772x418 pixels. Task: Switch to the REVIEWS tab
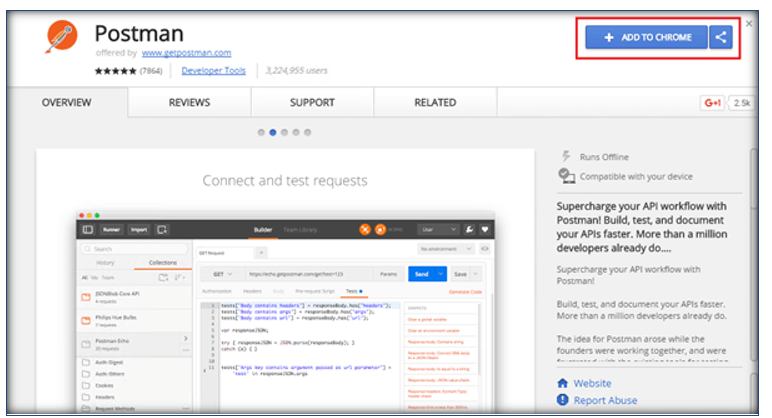(190, 102)
